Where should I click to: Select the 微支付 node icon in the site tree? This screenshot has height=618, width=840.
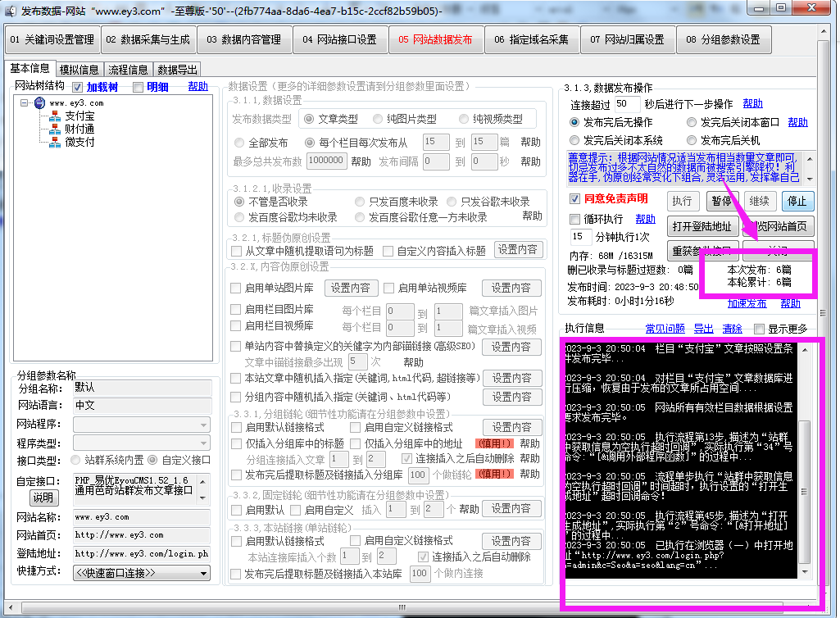[x=55, y=142]
